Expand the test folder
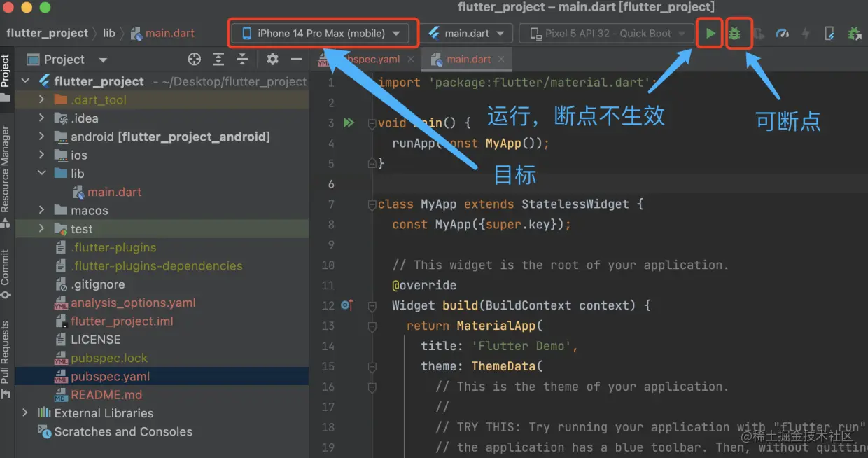The height and width of the screenshot is (458, 868). click(42, 229)
